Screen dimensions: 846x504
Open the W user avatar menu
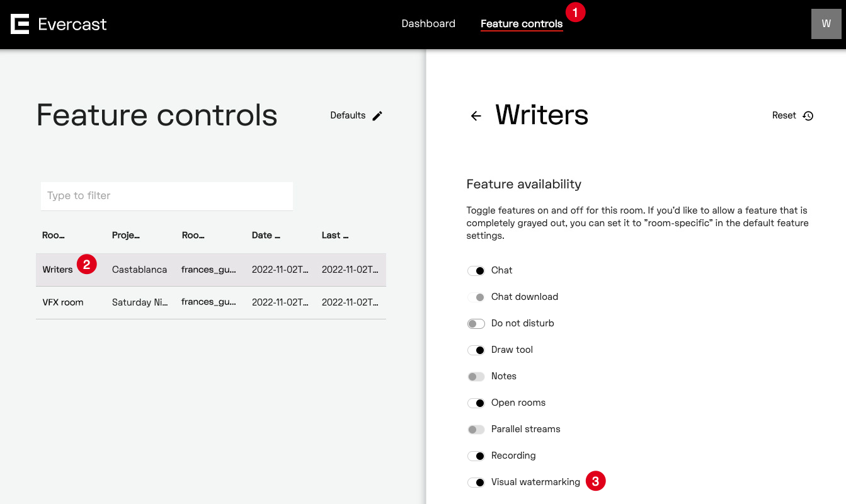(x=826, y=24)
